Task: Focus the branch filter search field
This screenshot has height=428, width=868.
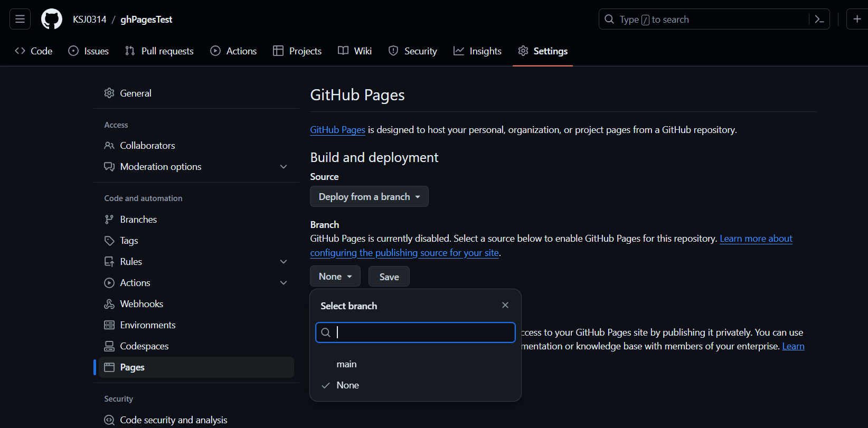Action: (416, 332)
